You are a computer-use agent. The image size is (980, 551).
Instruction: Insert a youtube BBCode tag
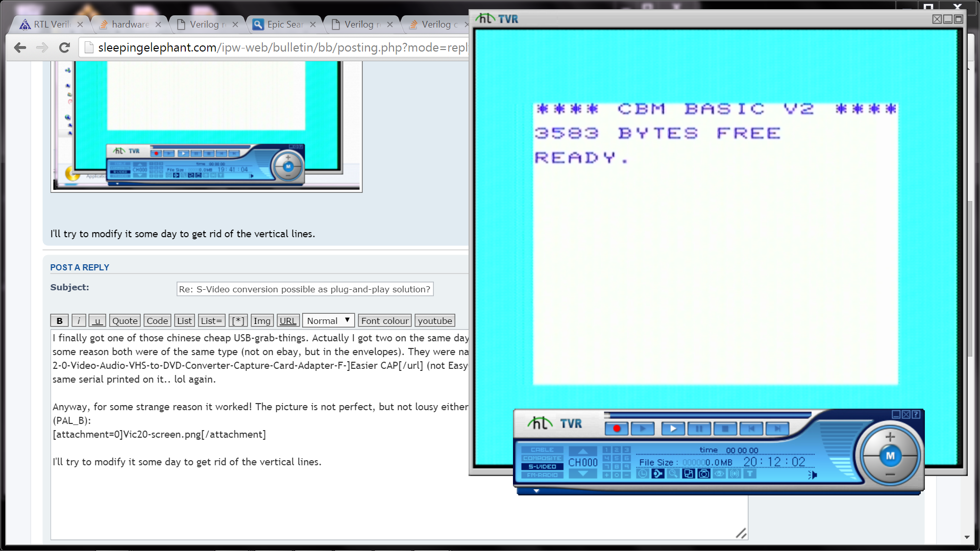(435, 320)
